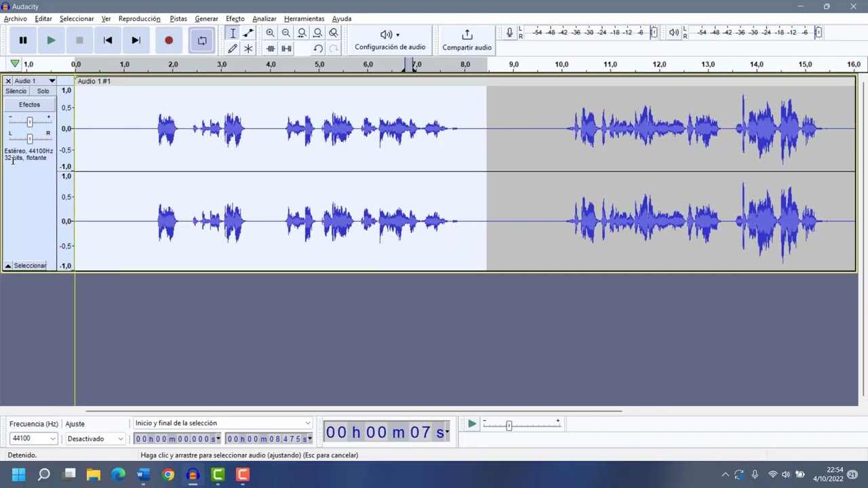Click the selection end time field
Viewport: 868px width, 488px height.
pyautogui.click(x=269, y=439)
